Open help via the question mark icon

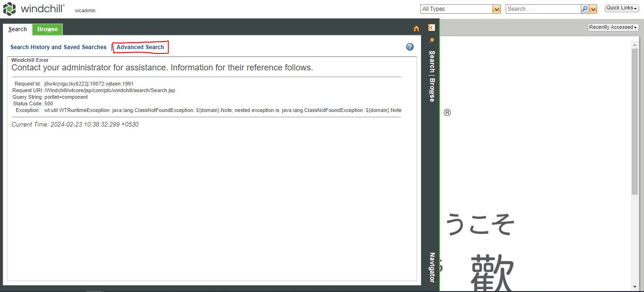point(409,47)
